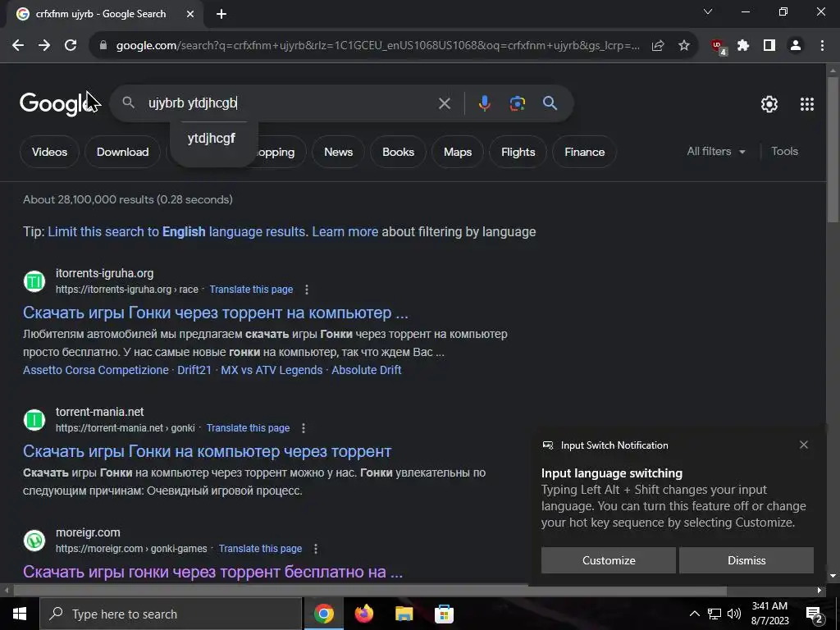Select the ytdjhcgf autocomplete suggestion
The width and height of the screenshot is (840, 630).
click(212, 138)
